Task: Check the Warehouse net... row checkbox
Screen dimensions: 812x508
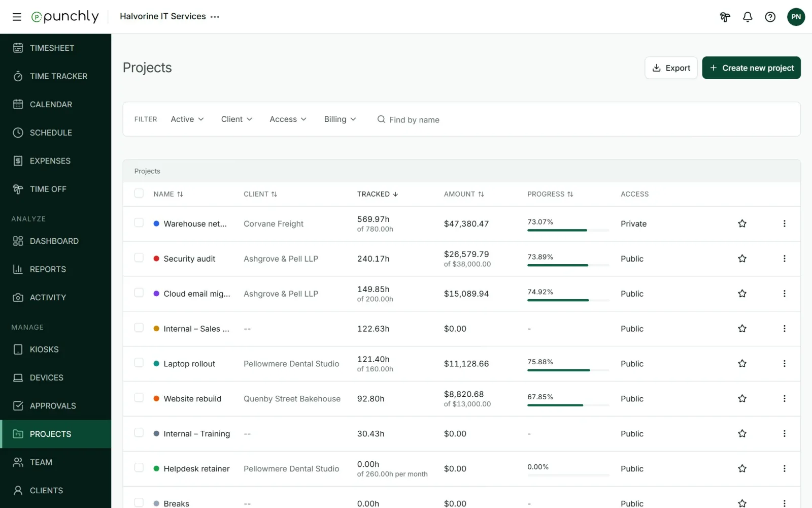Action: 139,223
